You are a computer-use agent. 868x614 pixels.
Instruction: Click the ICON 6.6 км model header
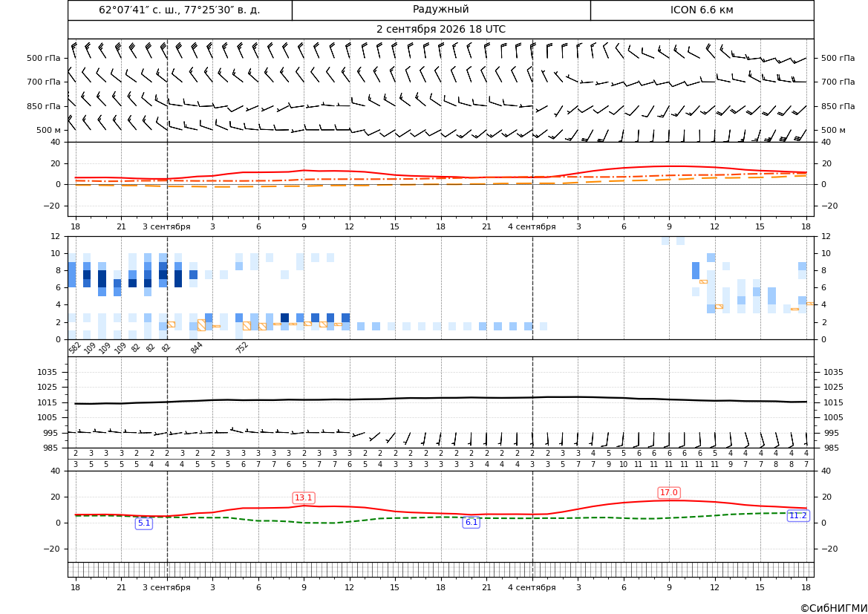[702, 10]
